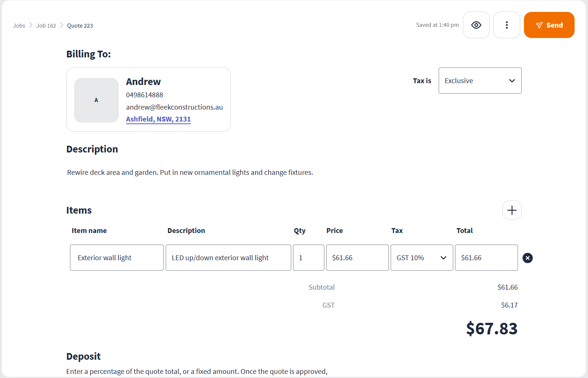
Task: Click the Quote 223 breadcrumb
Action: click(80, 26)
